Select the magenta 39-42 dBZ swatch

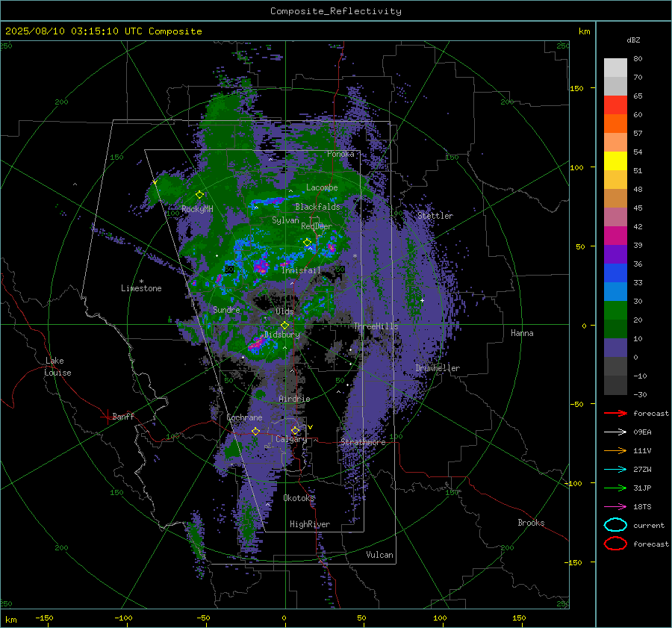(x=615, y=236)
